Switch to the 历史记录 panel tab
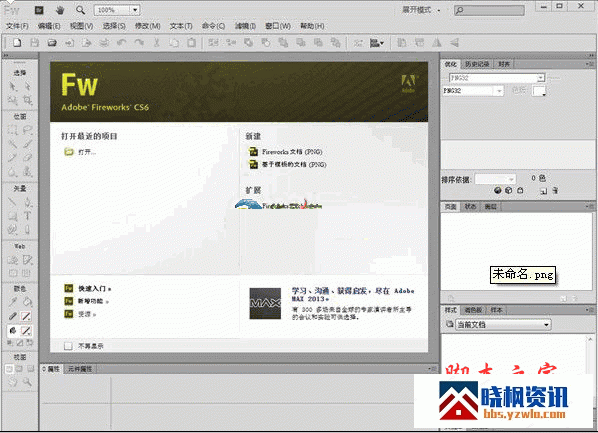 (477, 64)
